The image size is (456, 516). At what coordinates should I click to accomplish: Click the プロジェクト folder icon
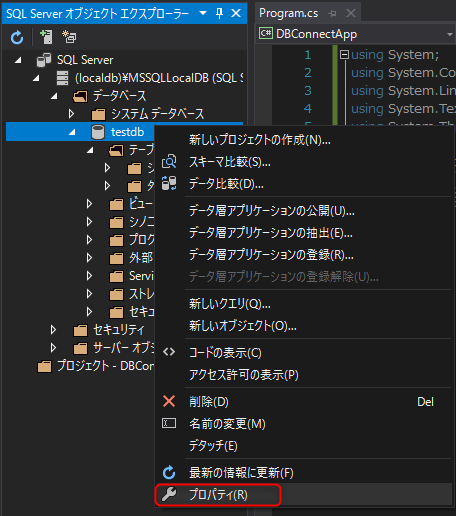pos(44,366)
